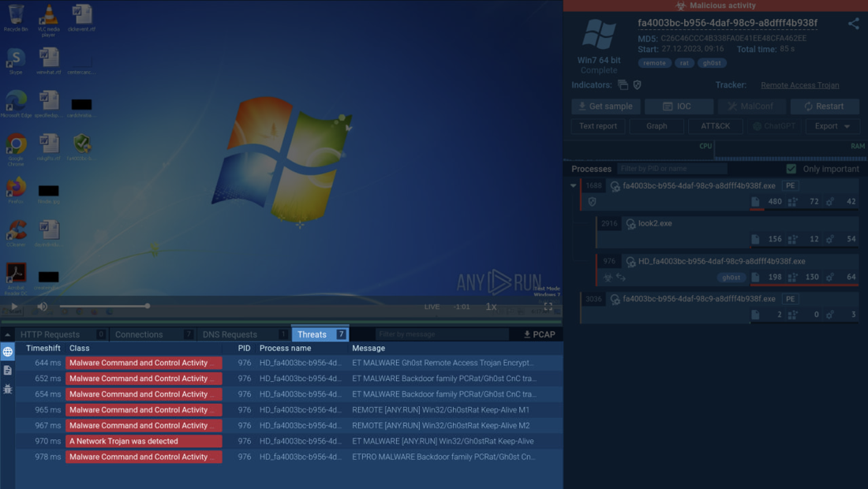Image resolution: width=868 pixels, height=489 pixels.
Task: Toggle the 1x playback speed control
Action: 491,307
